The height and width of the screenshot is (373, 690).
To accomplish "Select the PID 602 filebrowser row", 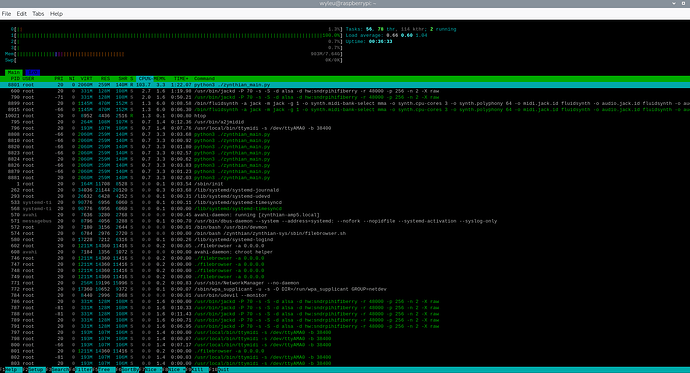I will pyautogui.click(x=345, y=246).
